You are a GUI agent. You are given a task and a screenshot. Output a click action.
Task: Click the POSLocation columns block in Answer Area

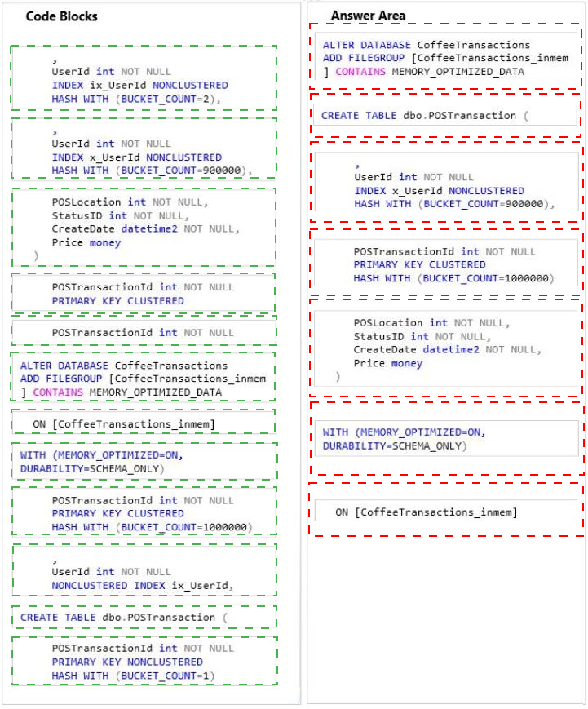point(445,348)
